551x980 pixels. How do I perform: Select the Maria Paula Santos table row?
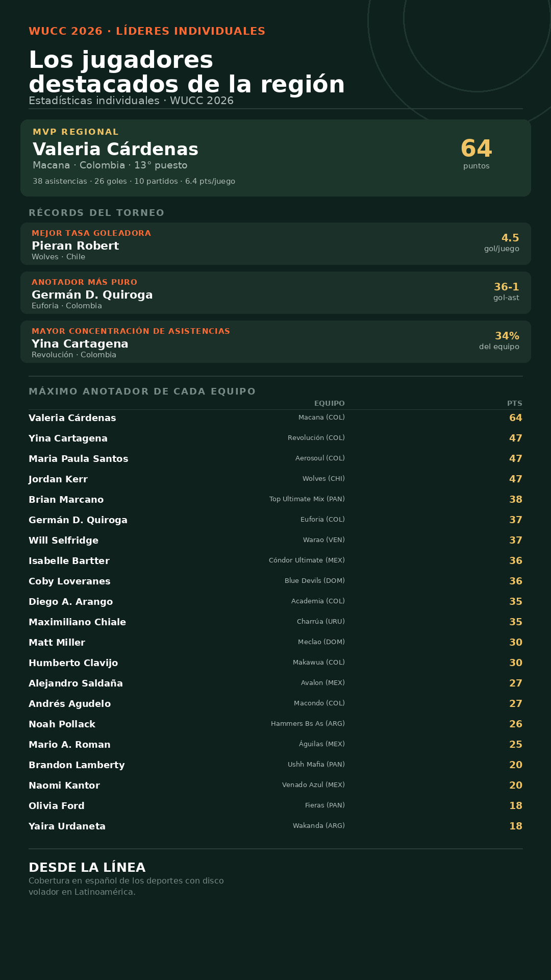pyautogui.click(x=275, y=458)
